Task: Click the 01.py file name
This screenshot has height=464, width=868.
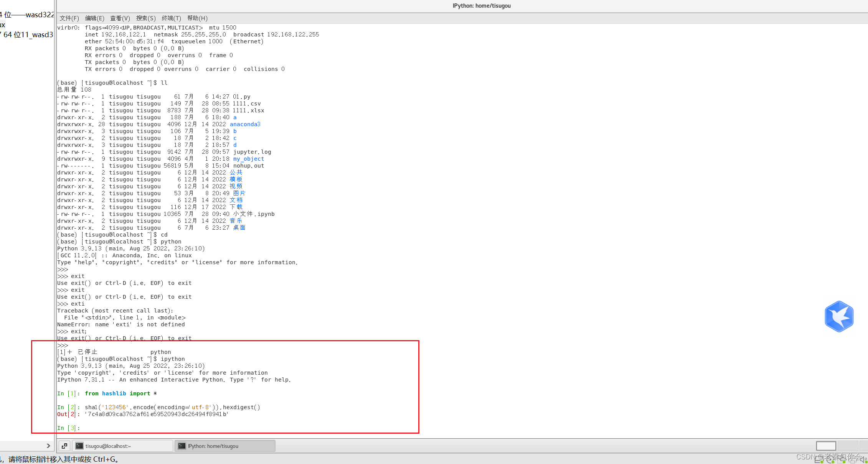Action: [x=242, y=97]
